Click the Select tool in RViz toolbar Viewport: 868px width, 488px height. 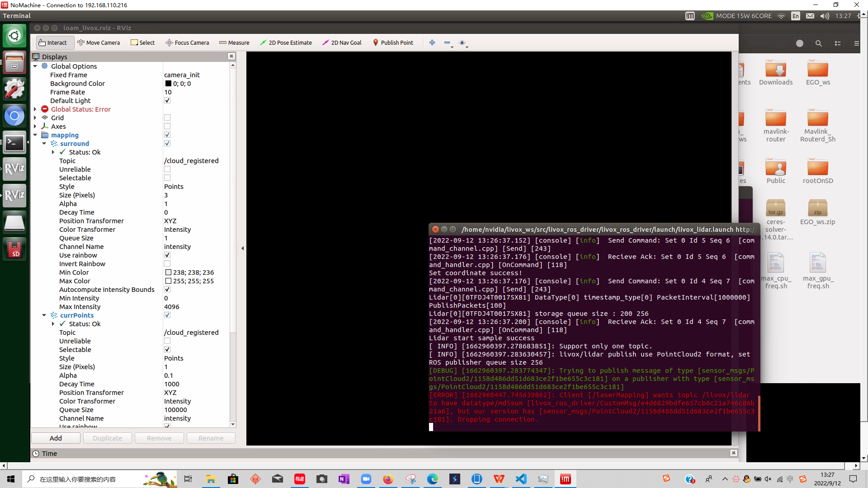(x=143, y=42)
